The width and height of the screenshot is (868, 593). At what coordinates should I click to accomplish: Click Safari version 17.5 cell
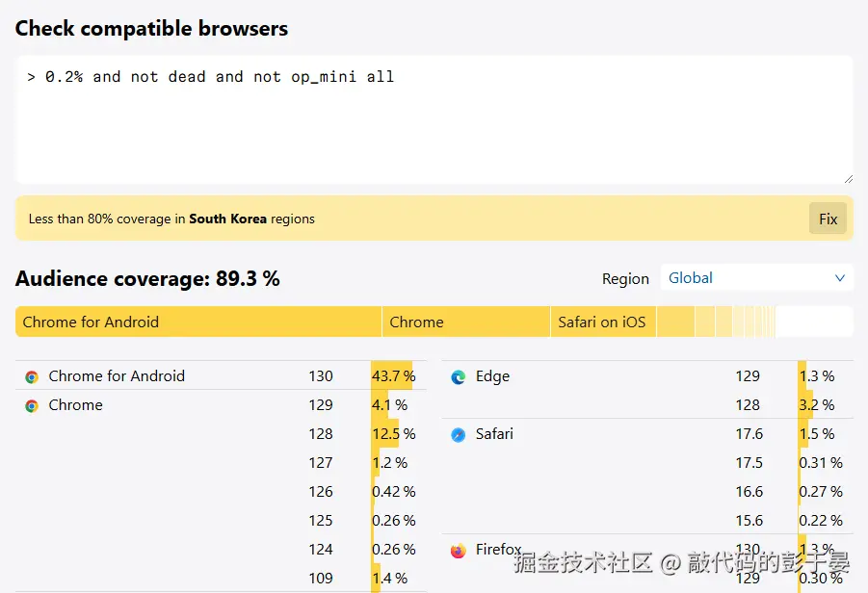(x=749, y=462)
